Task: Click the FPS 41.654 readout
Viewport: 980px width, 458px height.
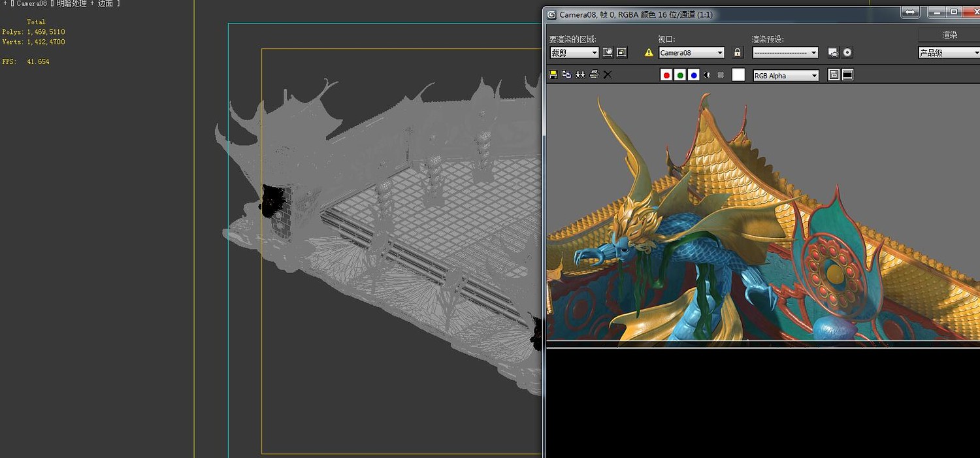Action: 26,61
